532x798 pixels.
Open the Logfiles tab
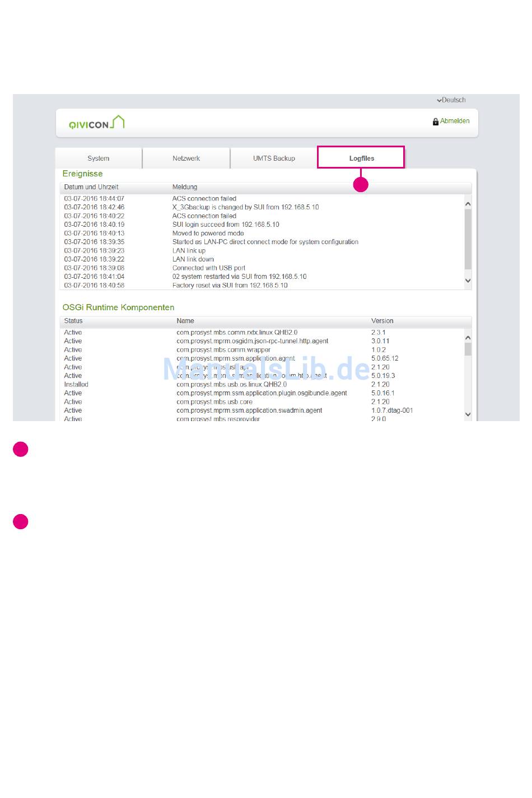click(x=361, y=158)
